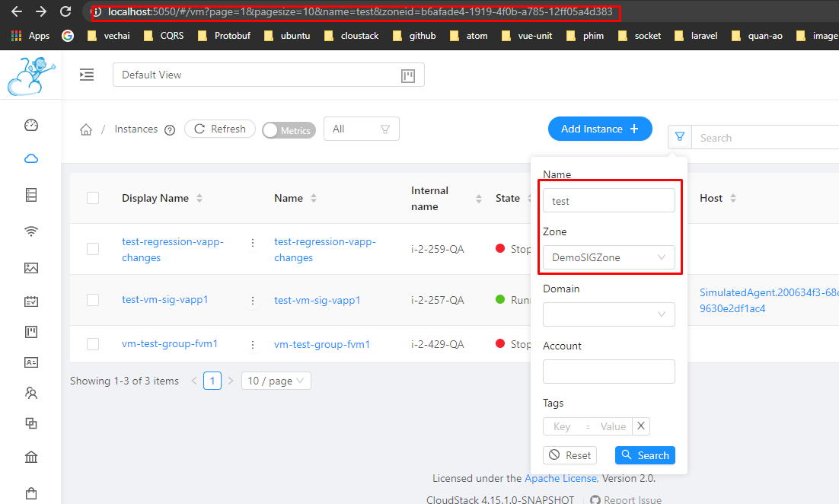Go back with browser back arrow
Viewport: 839px width, 504px height.
(16, 11)
